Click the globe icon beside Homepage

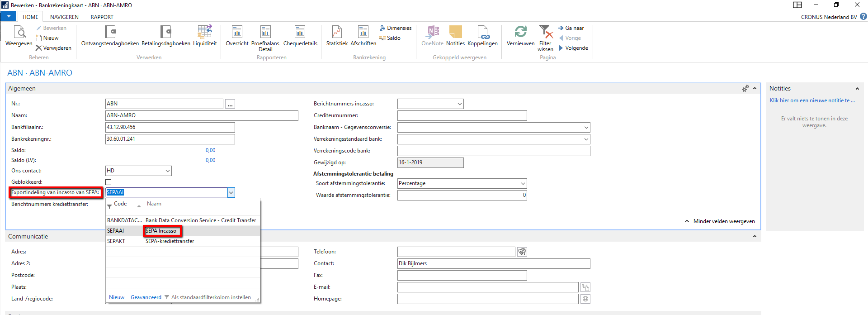pyautogui.click(x=585, y=299)
